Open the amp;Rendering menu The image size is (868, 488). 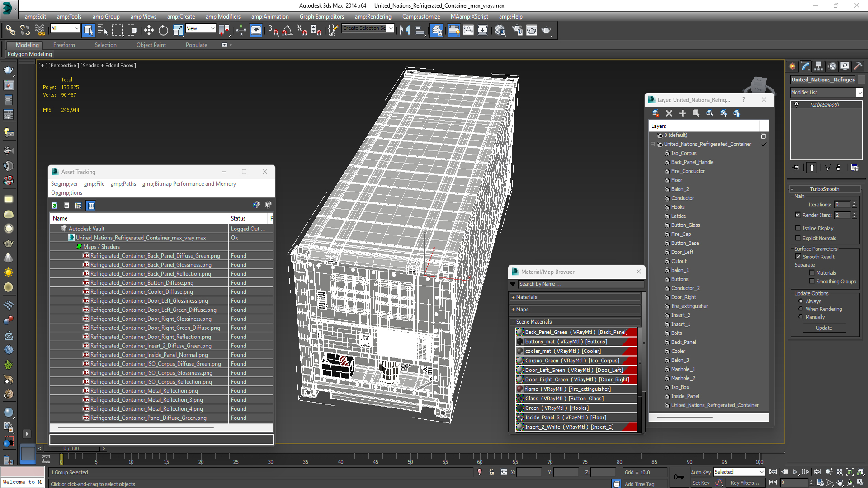point(373,17)
